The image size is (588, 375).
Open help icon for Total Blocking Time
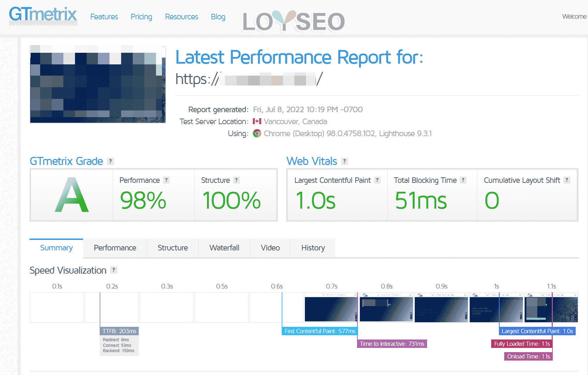463,180
